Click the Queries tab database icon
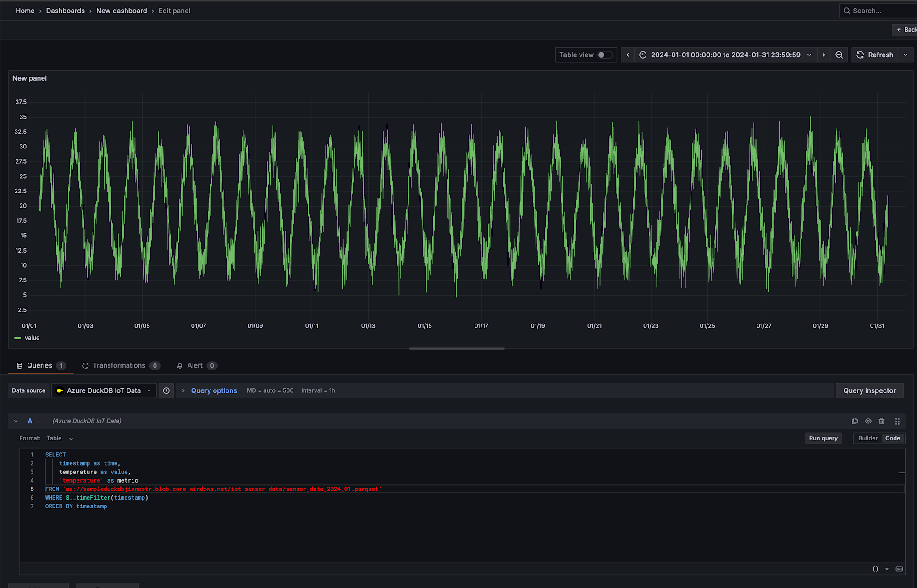Image resolution: width=917 pixels, height=588 pixels. point(19,366)
